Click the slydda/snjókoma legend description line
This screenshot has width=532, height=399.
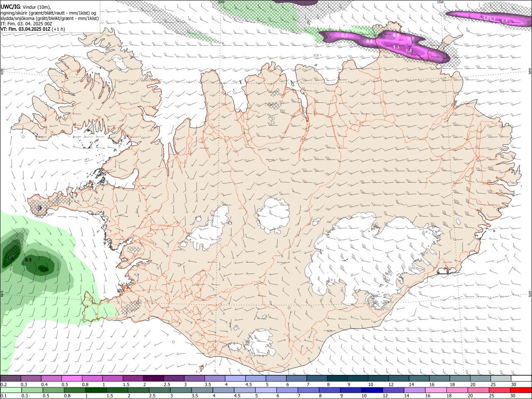(49, 18)
